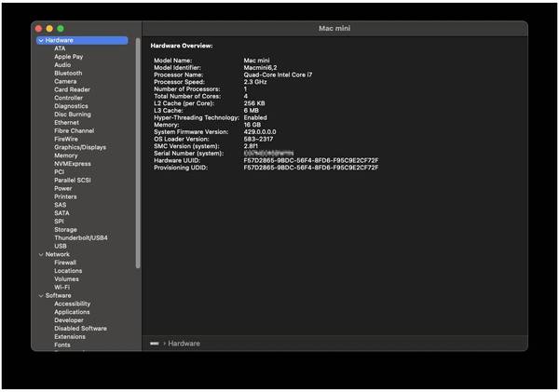The image size is (559, 392).
Task: Select SATA in sidebar
Action: 61,213
